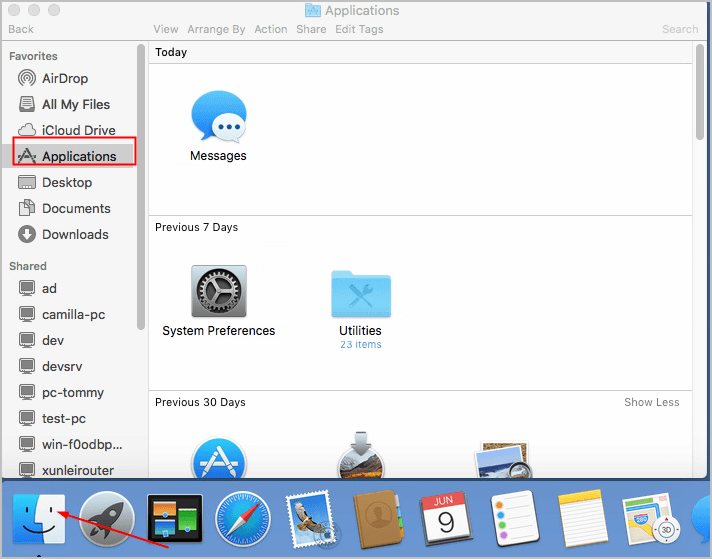Image resolution: width=712 pixels, height=559 pixels.
Task: Open Calendar icon showing JUN 9
Action: (x=446, y=519)
